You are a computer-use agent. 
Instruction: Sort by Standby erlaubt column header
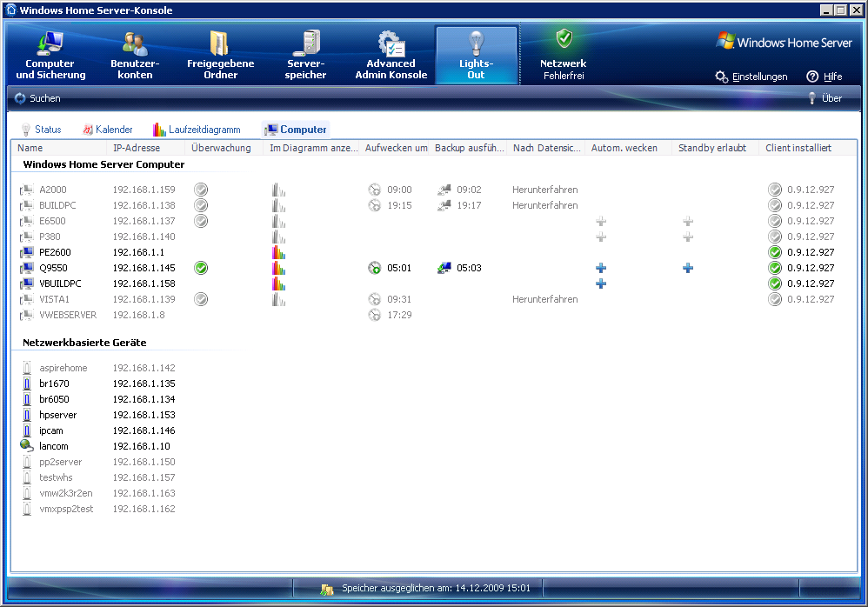click(715, 148)
